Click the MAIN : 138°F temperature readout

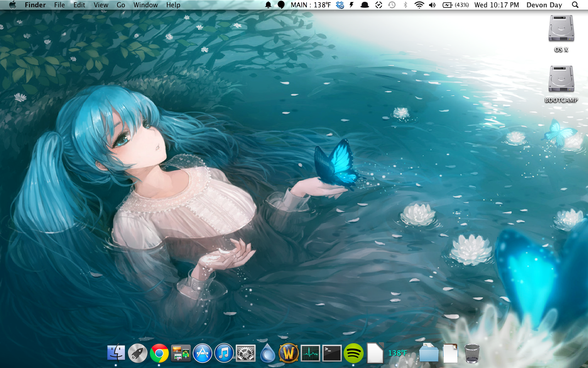[311, 5]
